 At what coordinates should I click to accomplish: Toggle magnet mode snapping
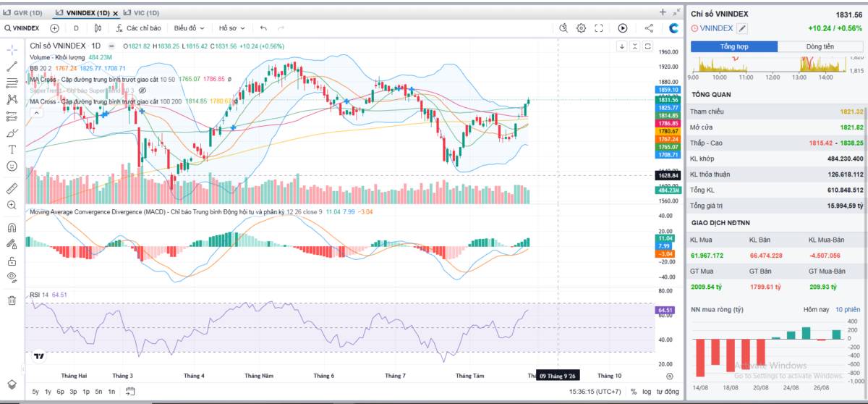tap(12, 227)
